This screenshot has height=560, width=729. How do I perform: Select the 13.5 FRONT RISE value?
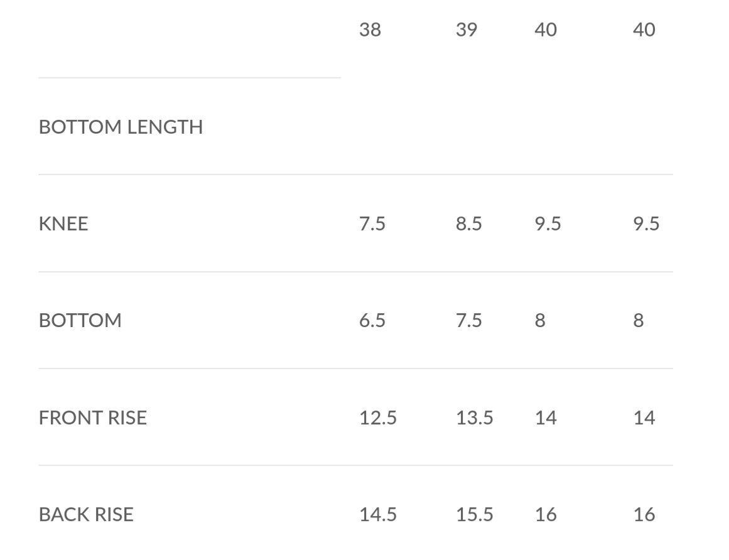click(474, 417)
